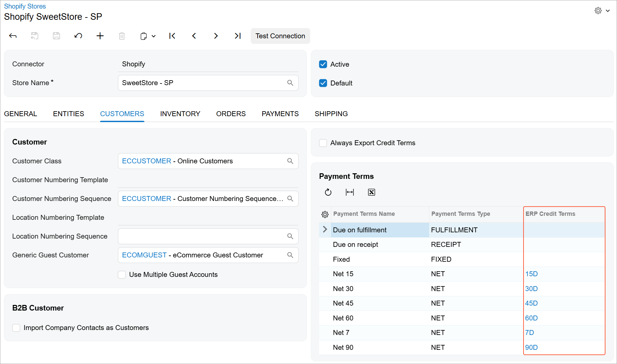Select the Net 30 payment terms name
Image resolution: width=617 pixels, height=364 pixels.
[x=343, y=289]
